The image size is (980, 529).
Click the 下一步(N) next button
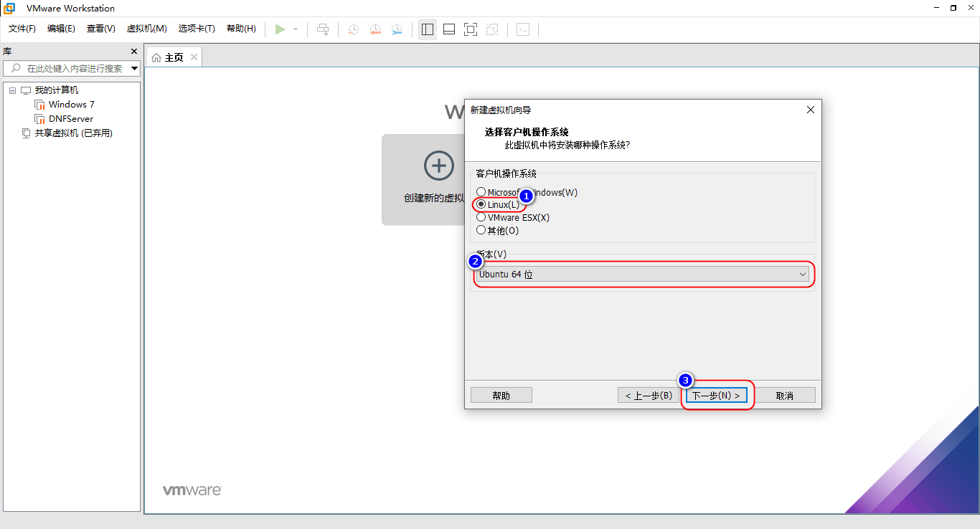[x=716, y=396]
